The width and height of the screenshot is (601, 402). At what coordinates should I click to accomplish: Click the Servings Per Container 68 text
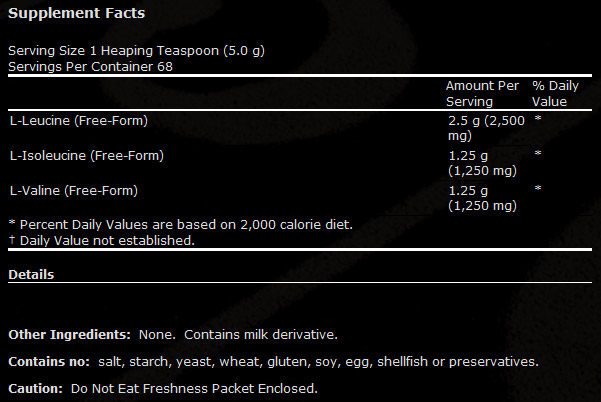(x=90, y=67)
